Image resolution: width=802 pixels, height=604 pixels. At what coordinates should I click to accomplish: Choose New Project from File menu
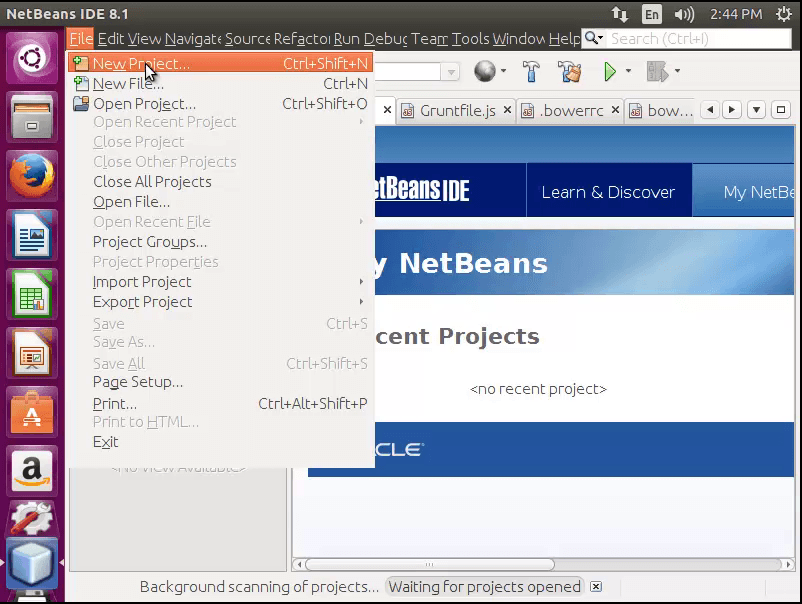click(220, 63)
